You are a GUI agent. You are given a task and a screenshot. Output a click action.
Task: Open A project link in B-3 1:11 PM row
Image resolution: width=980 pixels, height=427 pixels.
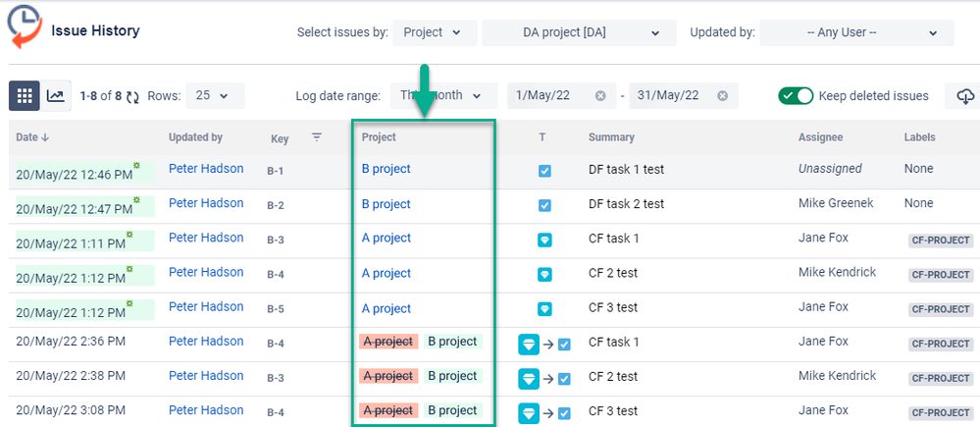387,238
